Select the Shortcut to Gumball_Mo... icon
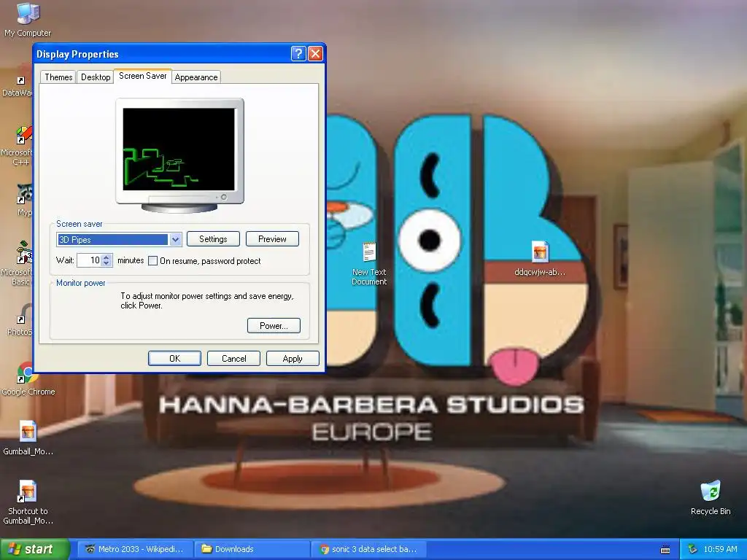 tap(28, 502)
